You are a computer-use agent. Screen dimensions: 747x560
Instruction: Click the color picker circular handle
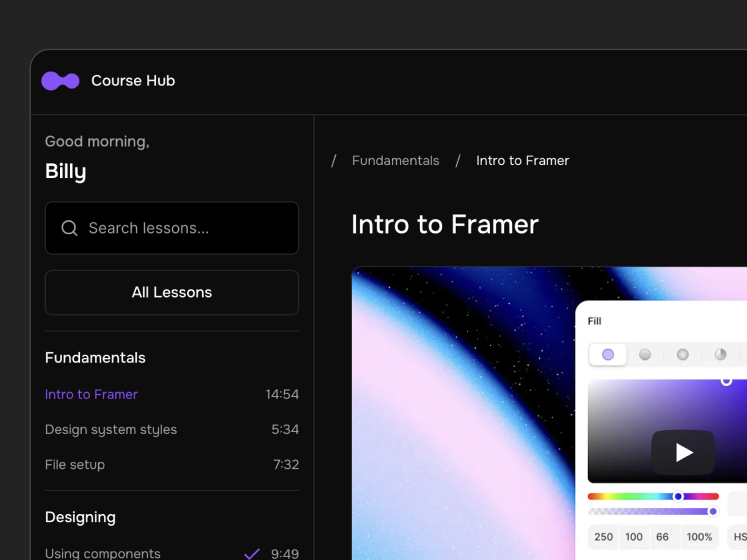tap(726, 381)
